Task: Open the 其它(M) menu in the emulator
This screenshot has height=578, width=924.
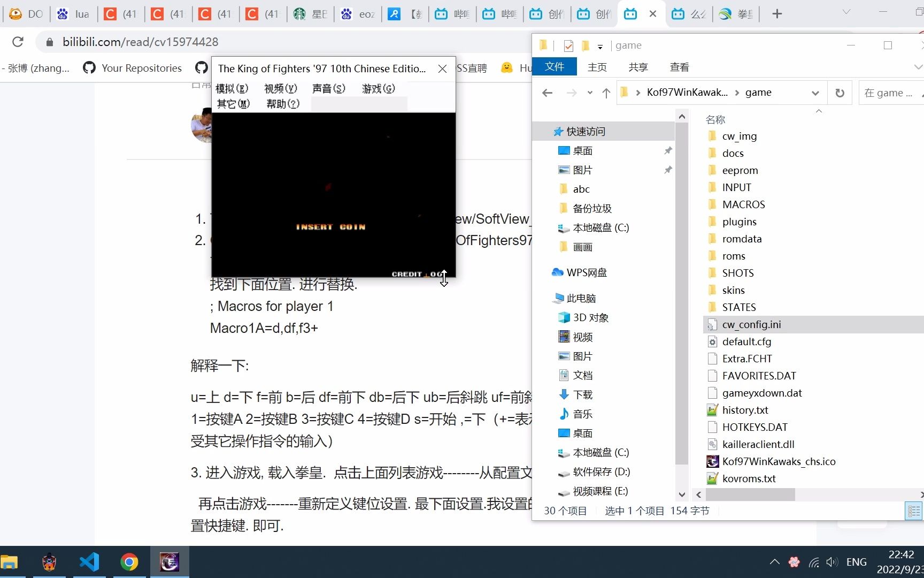Action: coord(233,104)
